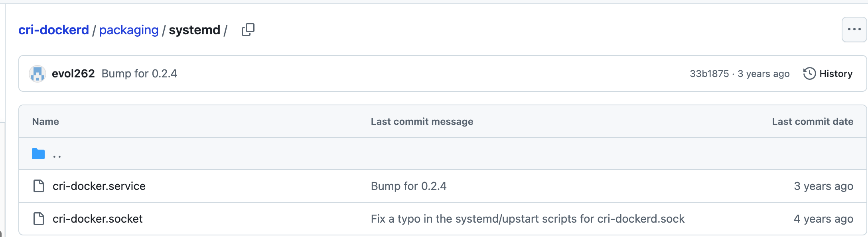Open the typo fix commit message link
Image resolution: width=868 pixels, height=237 pixels.
[x=528, y=219]
